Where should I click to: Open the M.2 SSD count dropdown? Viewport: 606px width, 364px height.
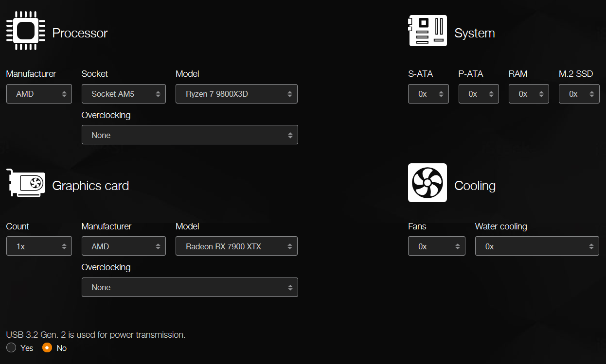point(579,94)
